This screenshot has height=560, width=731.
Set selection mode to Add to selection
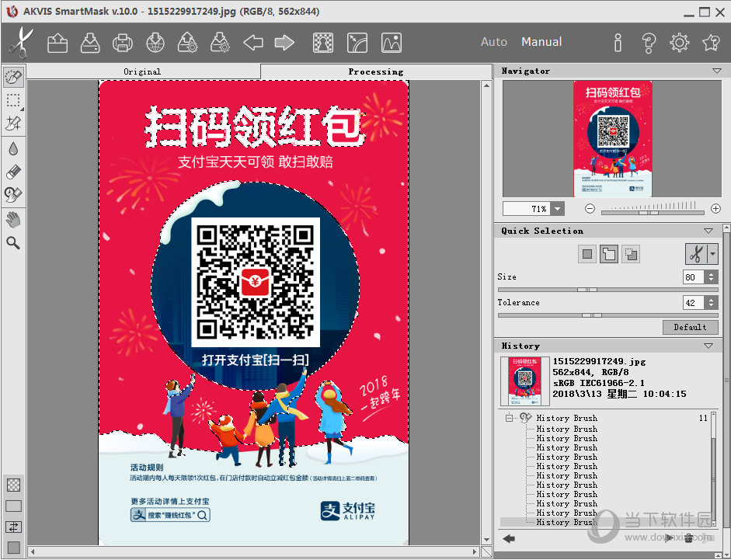point(609,254)
